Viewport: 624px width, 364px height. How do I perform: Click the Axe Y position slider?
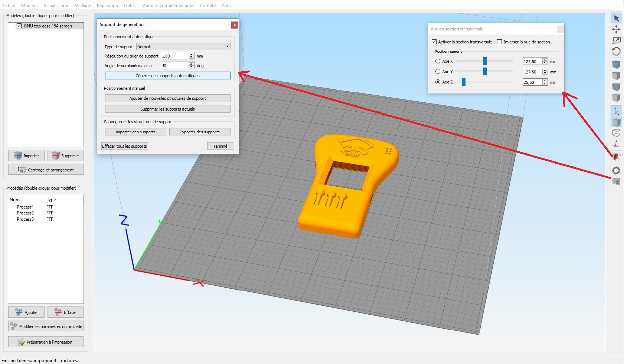484,72
